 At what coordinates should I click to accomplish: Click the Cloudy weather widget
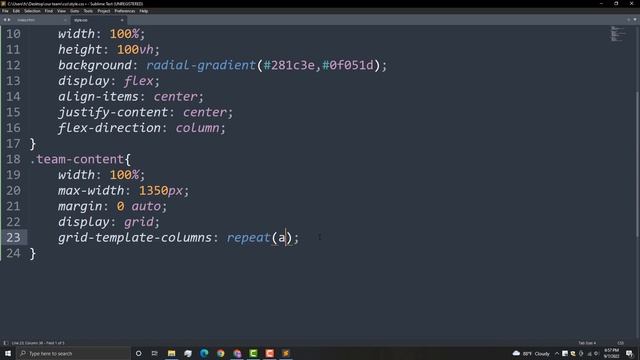531,353
